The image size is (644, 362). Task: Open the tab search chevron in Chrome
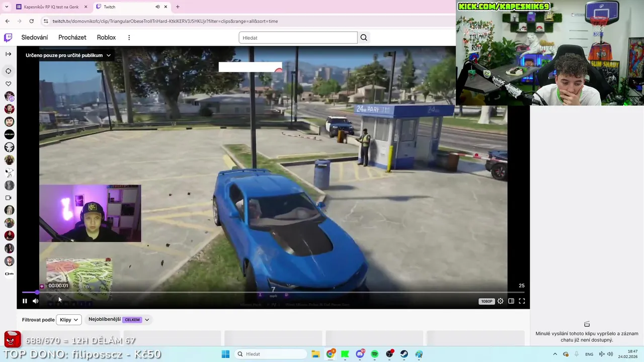click(x=7, y=7)
